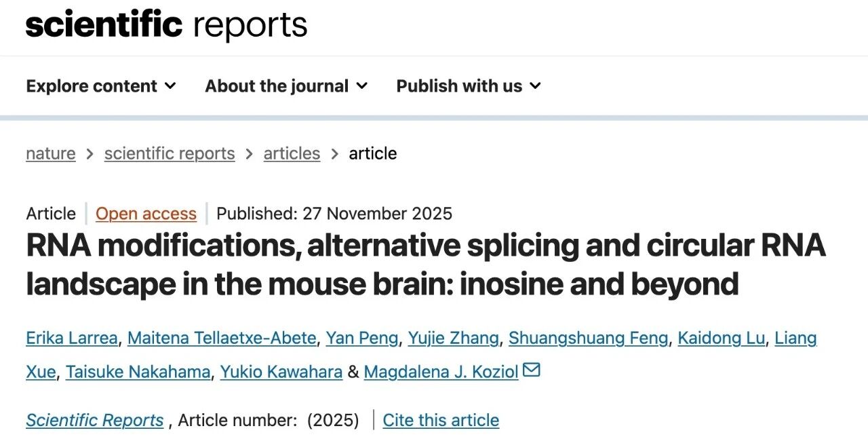Select author Maitena Tellaetxe-Abete
The height and width of the screenshot is (439, 868).
(x=222, y=338)
